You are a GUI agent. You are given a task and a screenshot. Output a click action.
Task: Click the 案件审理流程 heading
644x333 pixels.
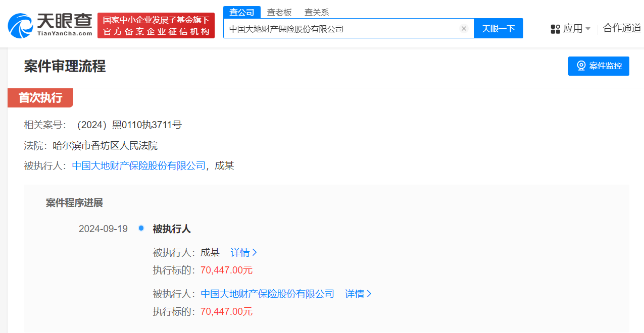65,66
